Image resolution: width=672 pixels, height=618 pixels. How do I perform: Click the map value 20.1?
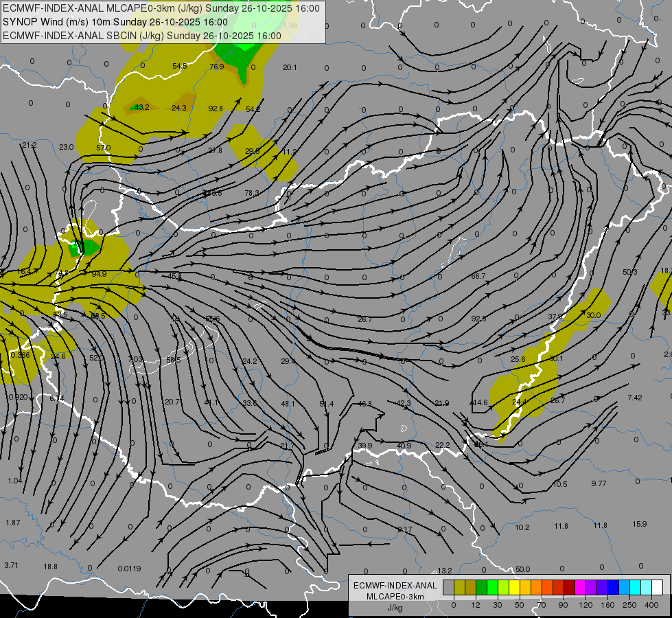click(x=290, y=67)
